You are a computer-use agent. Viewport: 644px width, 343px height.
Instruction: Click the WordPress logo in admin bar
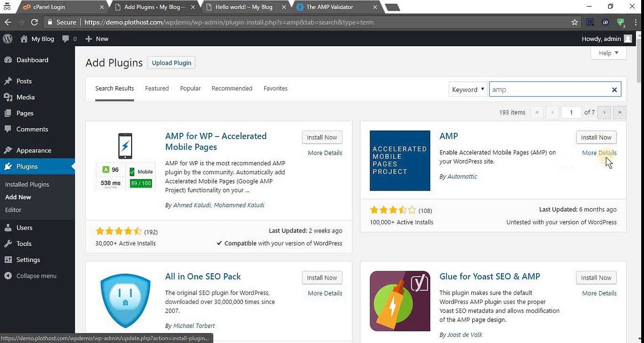(x=8, y=39)
